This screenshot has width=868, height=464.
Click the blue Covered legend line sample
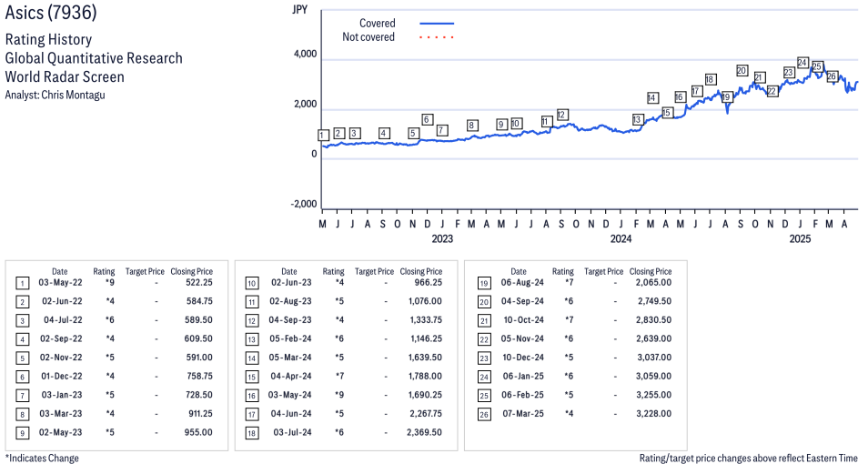[437, 24]
